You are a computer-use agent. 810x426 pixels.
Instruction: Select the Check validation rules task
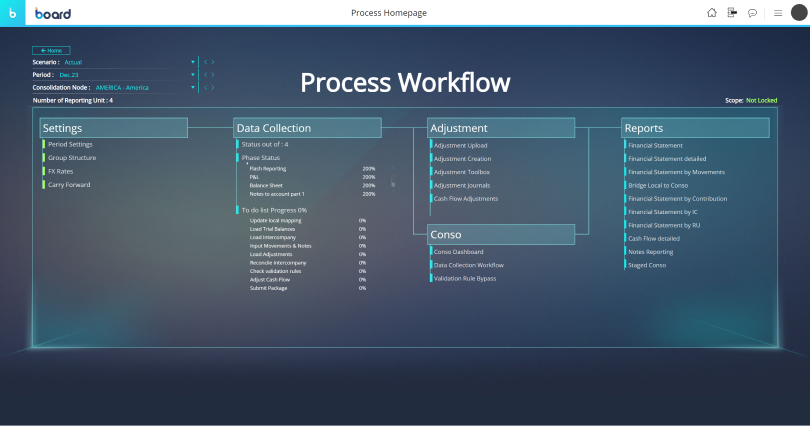coord(308,271)
